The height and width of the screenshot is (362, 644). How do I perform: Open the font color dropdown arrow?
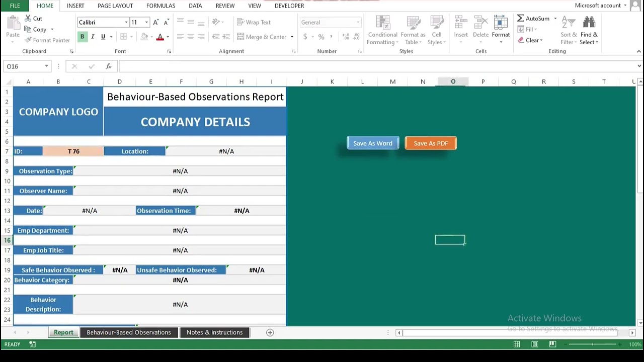[168, 37]
